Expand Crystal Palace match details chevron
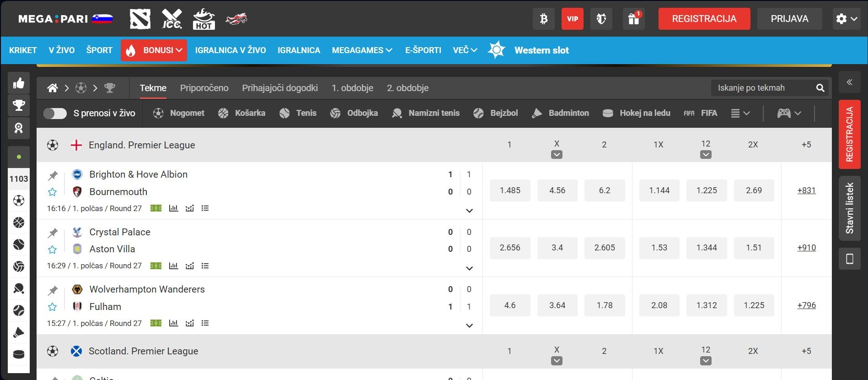 click(469, 268)
